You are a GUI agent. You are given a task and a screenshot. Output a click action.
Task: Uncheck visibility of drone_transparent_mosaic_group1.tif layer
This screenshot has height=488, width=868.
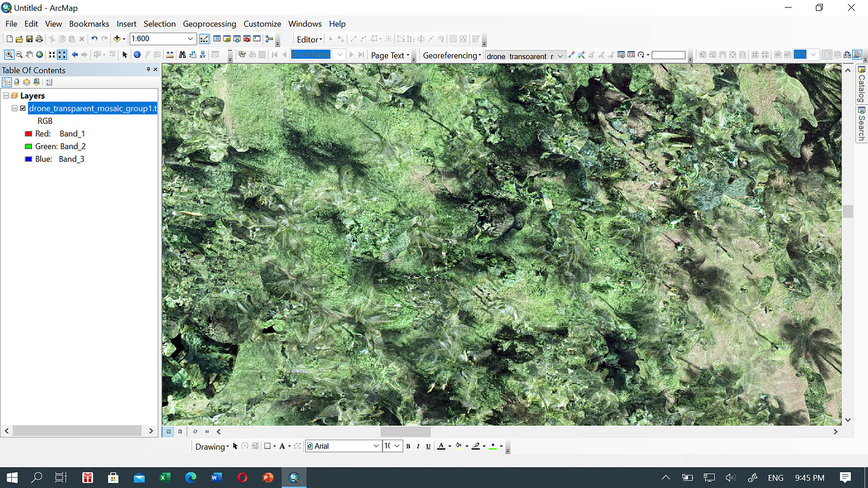[23, 108]
